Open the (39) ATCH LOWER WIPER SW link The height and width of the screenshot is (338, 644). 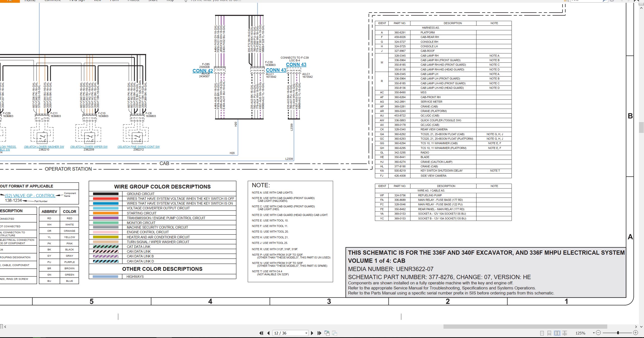(x=89, y=147)
